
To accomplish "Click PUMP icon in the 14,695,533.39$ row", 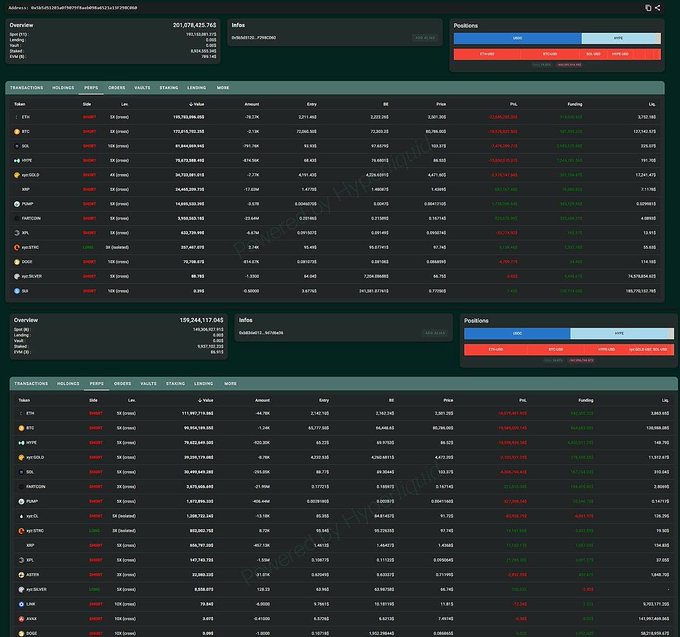I will coord(17,204).
